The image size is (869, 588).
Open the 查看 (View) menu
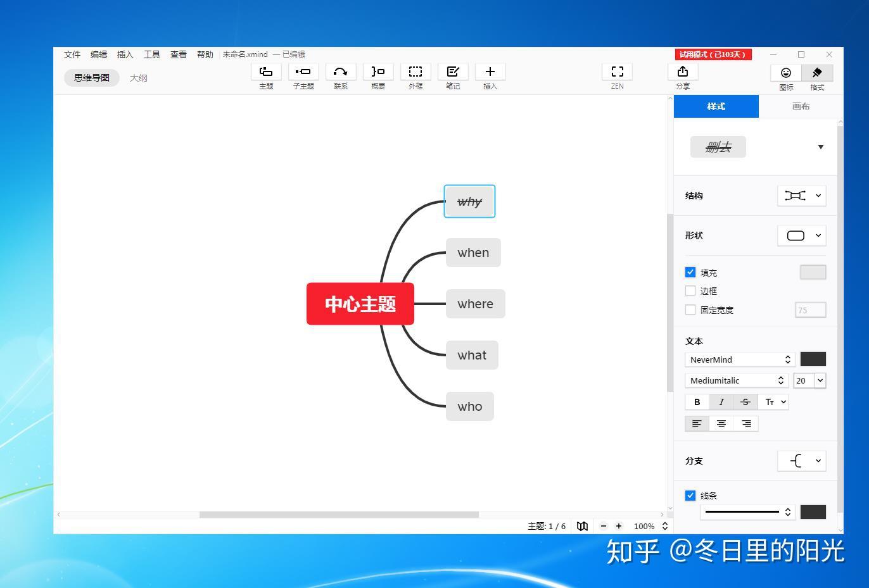pos(179,54)
